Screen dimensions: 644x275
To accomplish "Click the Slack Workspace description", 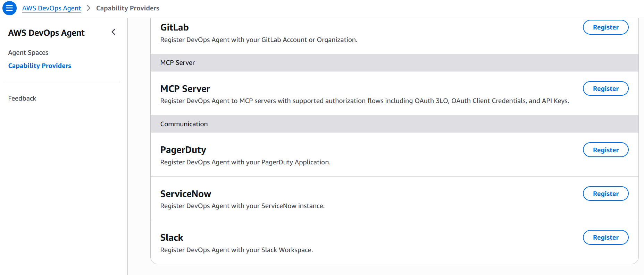I will 236,250.
